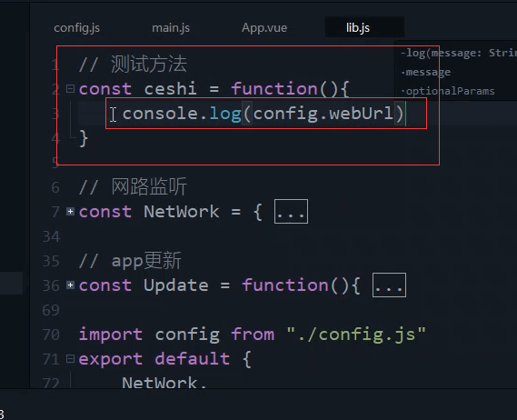The height and width of the screenshot is (420, 517).
Task: Expand the folded Update function
Action: coord(70,285)
